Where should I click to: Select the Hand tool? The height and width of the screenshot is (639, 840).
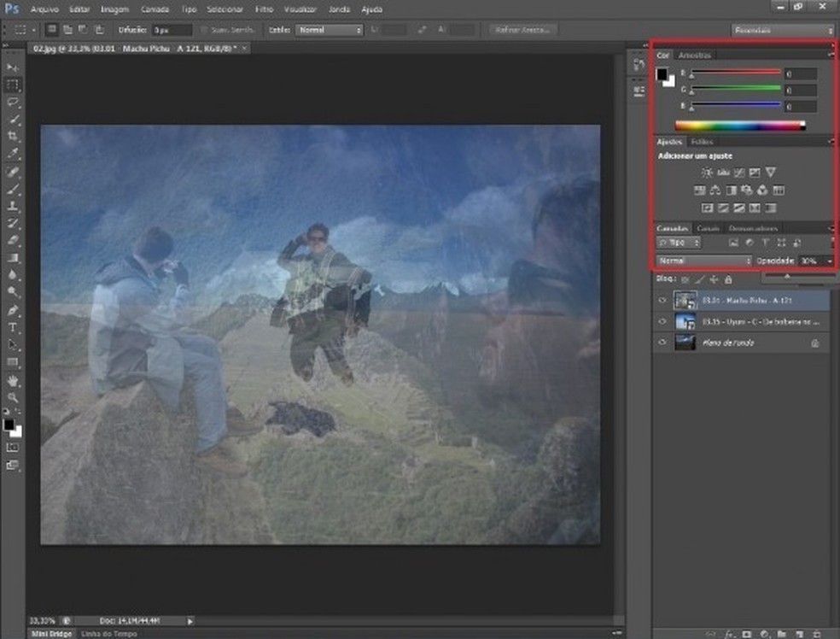click(x=13, y=381)
